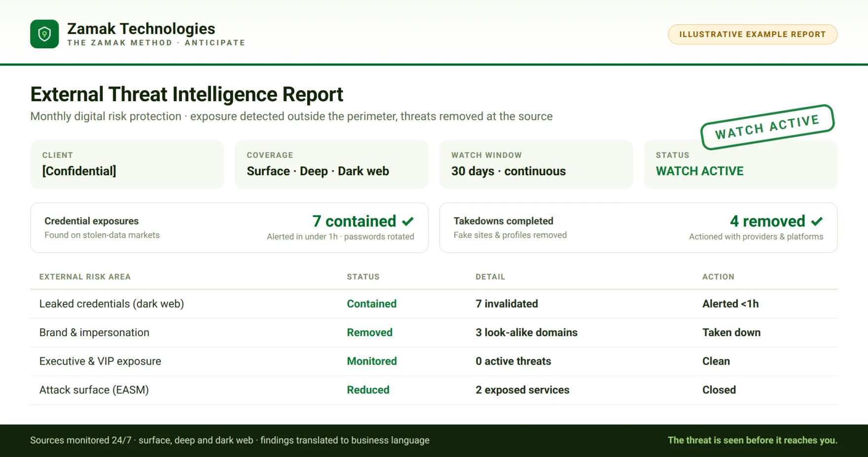
Task: Click the 3 look-alike domains cell
Action: click(x=526, y=333)
